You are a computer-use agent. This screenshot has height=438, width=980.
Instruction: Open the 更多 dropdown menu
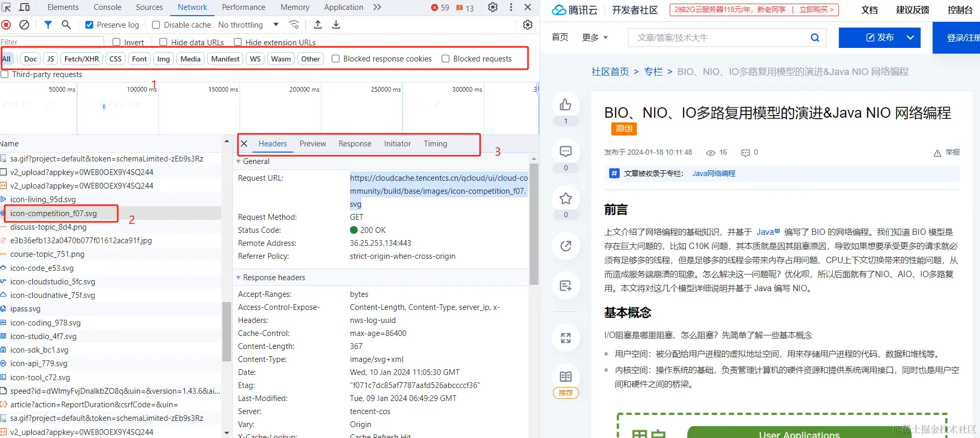595,37
